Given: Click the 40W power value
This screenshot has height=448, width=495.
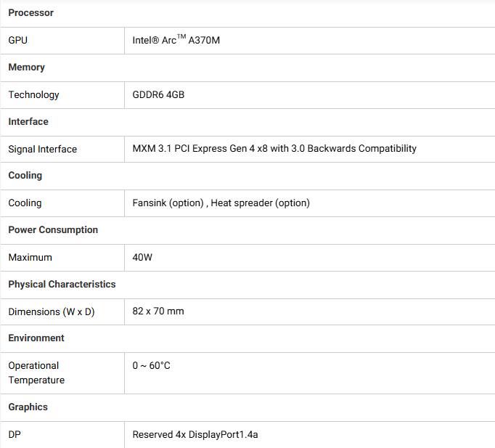Looking at the screenshot, I should [x=142, y=257].
